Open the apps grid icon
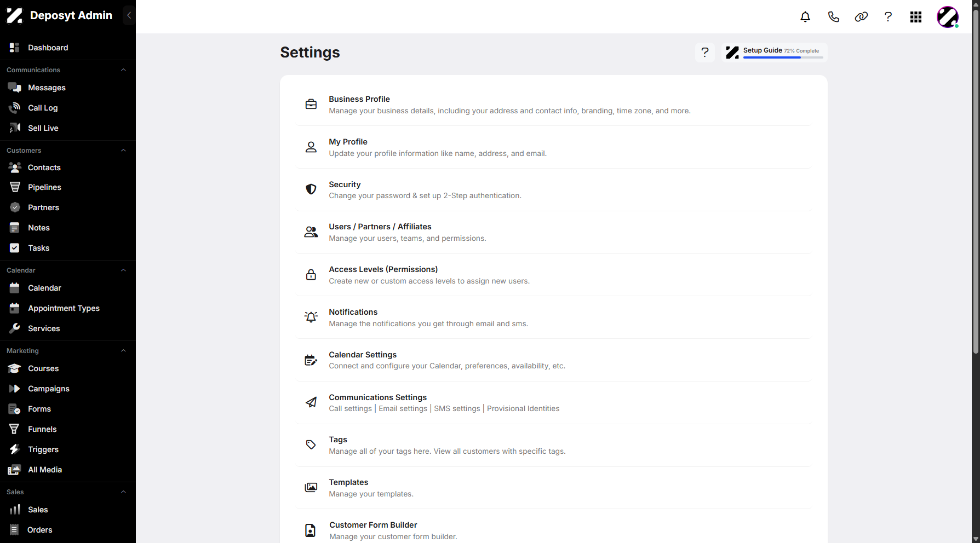The image size is (980, 543). pos(916,17)
